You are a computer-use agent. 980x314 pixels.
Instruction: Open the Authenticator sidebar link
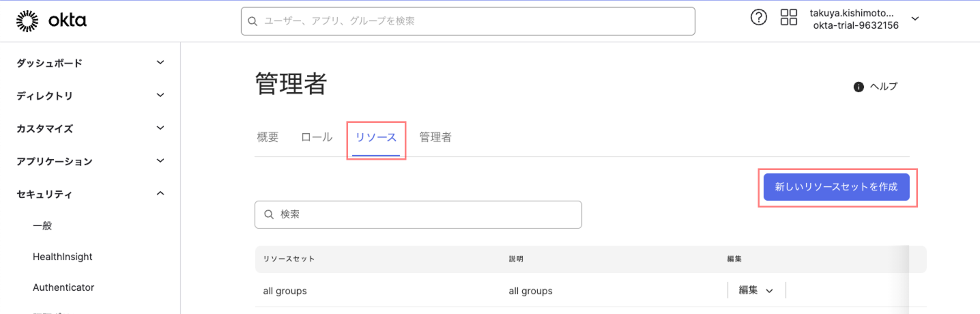coord(63,287)
